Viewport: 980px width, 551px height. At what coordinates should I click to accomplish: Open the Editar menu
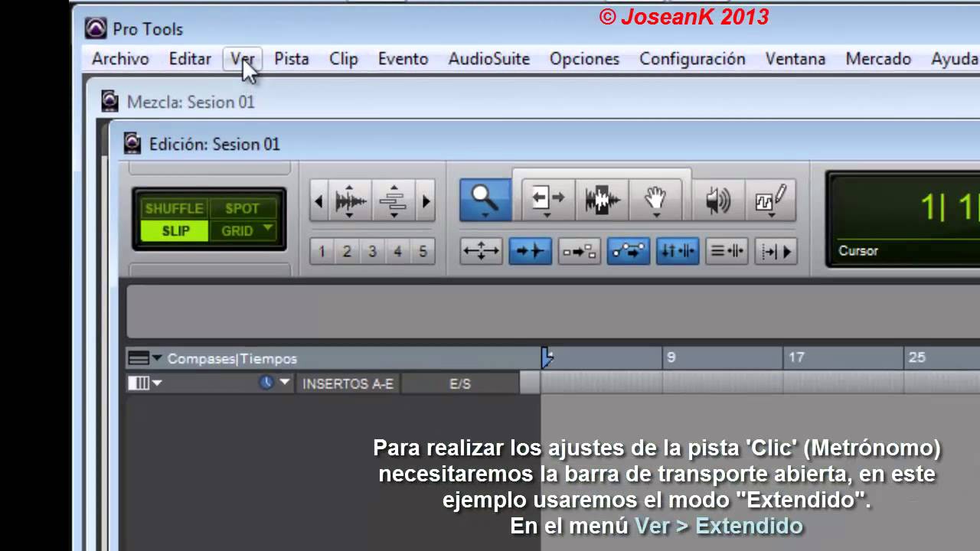(190, 59)
